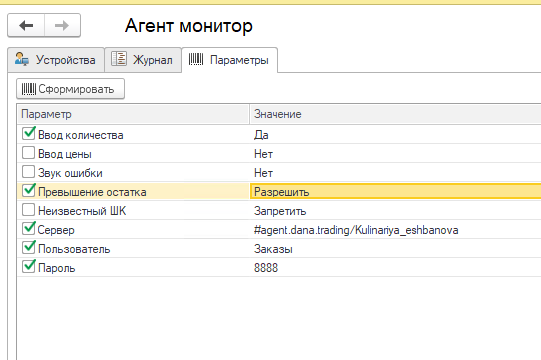541x360 pixels.
Task: Tick the Неизвестный ШК checkbox
Action: 28,210
